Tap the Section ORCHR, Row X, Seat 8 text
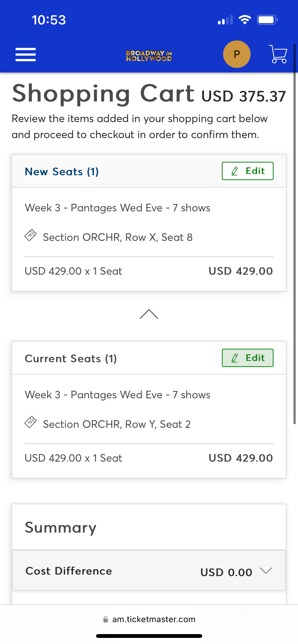Image resolution: width=298 pixels, height=644 pixels. pyautogui.click(x=118, y=237)
